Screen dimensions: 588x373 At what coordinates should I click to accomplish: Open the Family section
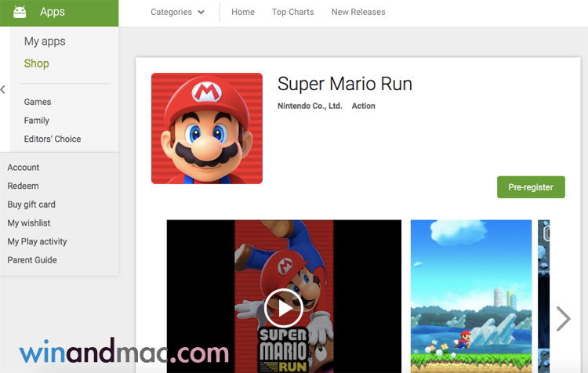click(x=37, y=121)
